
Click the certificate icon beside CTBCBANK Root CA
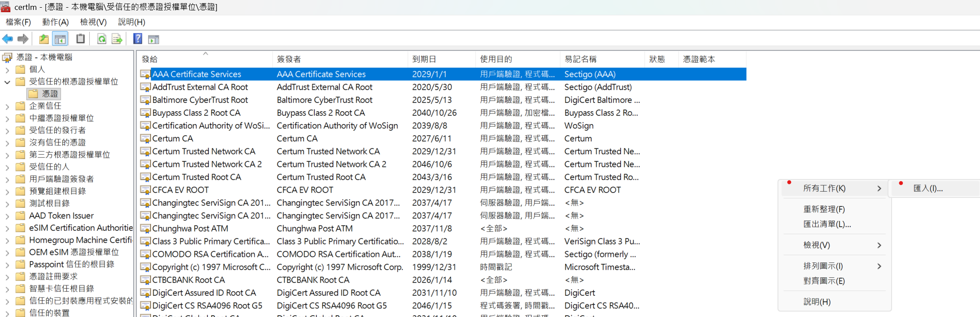pos(145,280)
